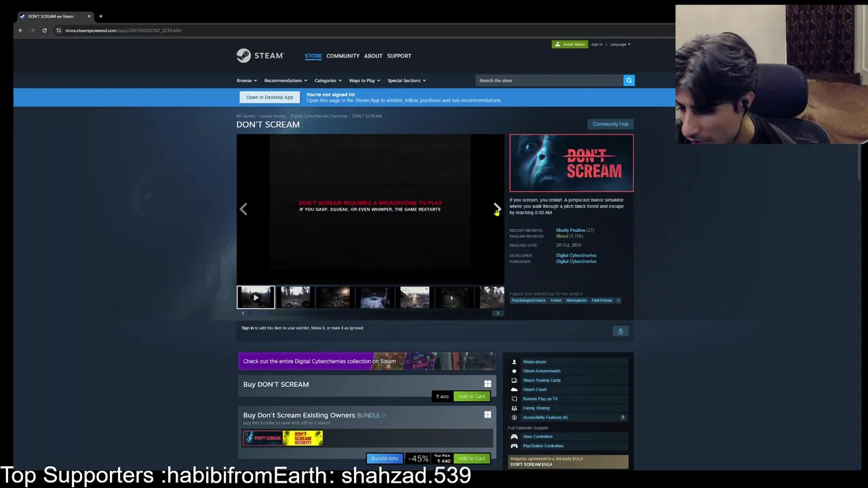Click the Sign in wishlist link
The image size is (868, 488).
tap(248, 328)
